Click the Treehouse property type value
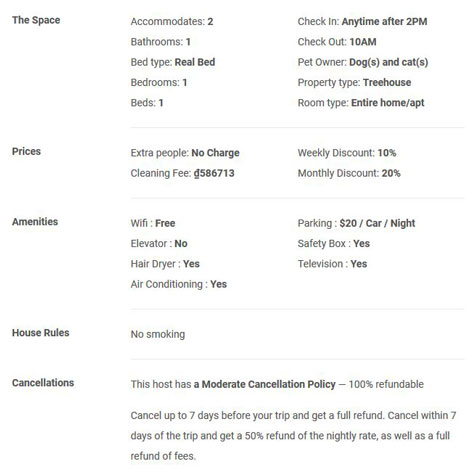 (x=387, y=83)
